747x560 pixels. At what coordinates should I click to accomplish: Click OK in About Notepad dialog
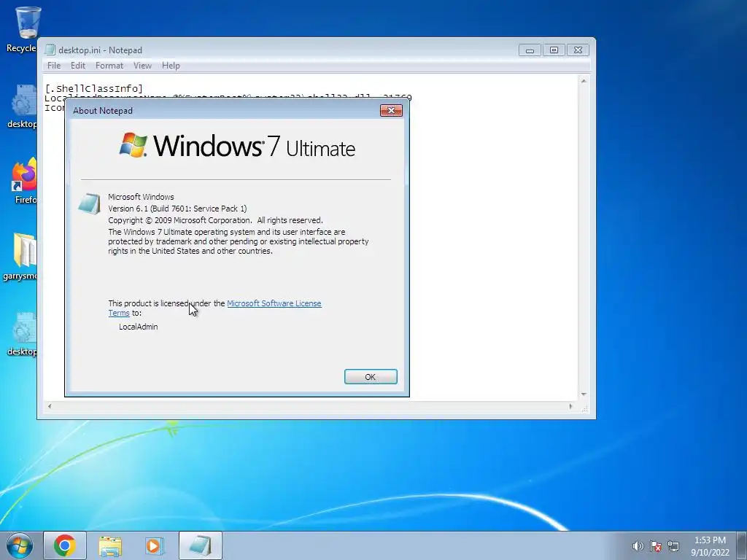[371, 377]
